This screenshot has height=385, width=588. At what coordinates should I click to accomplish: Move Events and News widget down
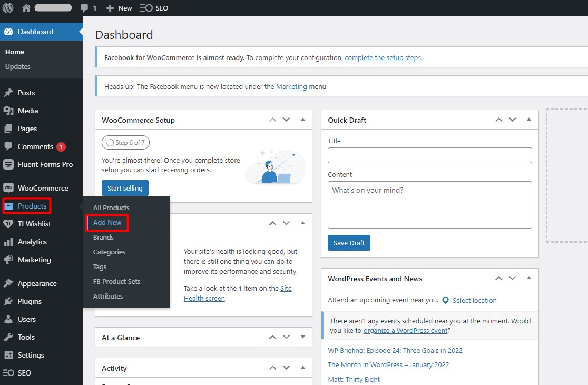512,278
